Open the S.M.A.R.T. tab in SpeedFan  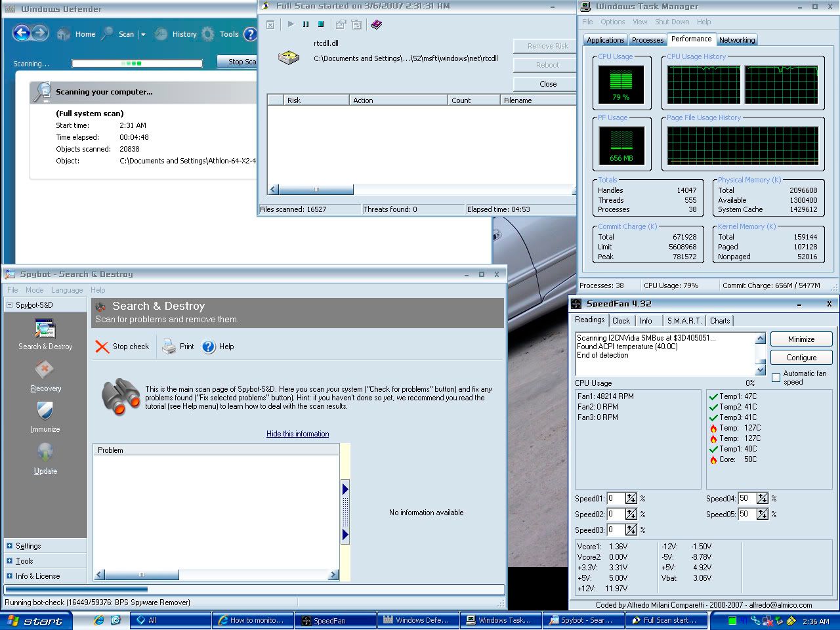click(684, 321)
